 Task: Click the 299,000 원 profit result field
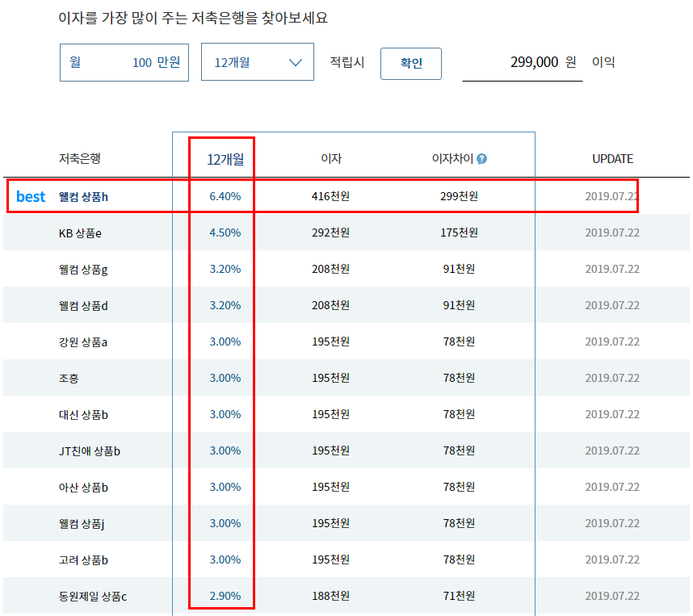click(522, 62)
